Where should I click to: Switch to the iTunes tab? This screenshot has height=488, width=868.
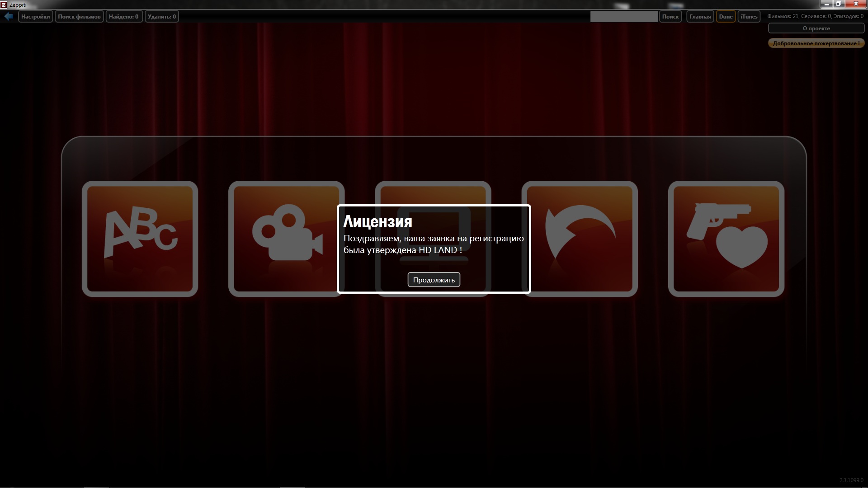(749, 17)
